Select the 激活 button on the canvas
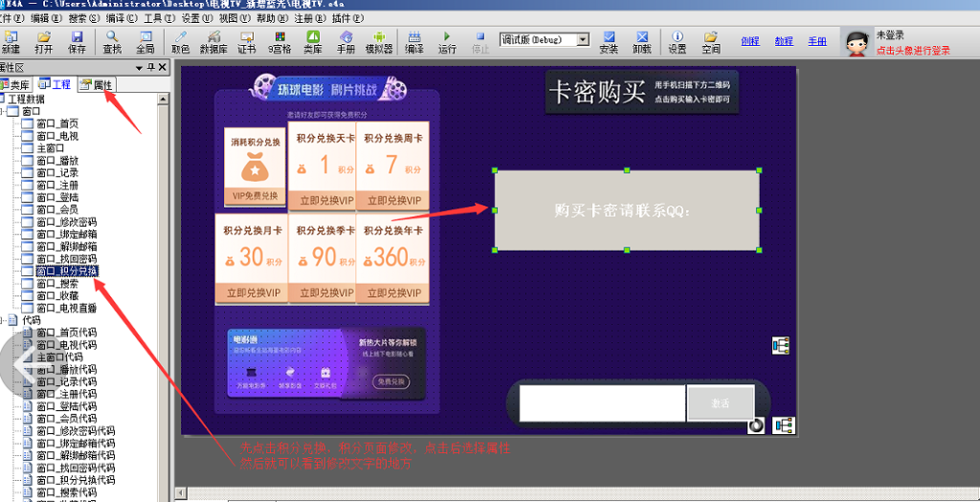The width and height of the screenshot is (980, 502). [720, 403]
